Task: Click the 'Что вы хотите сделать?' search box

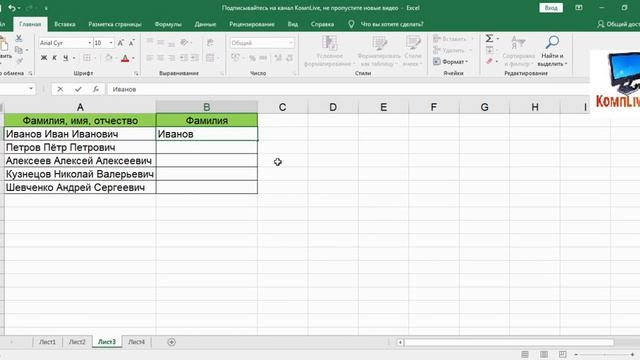Action: coord(392,24)
